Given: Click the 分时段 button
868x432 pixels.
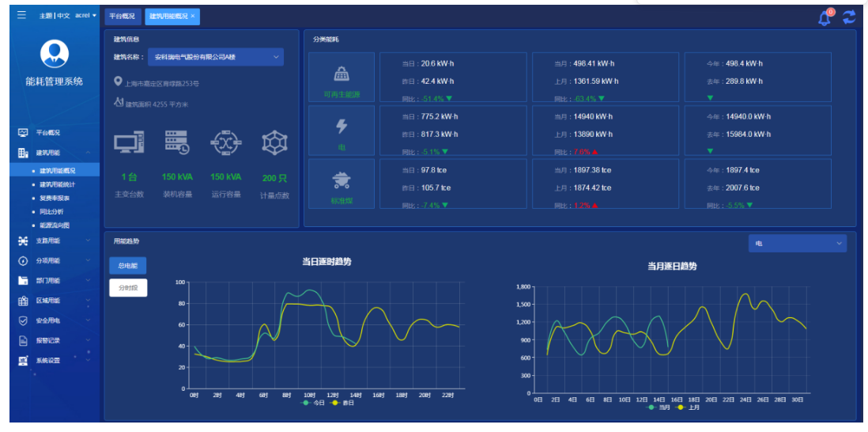Looking at the screenshot, I should pos(127,288).
